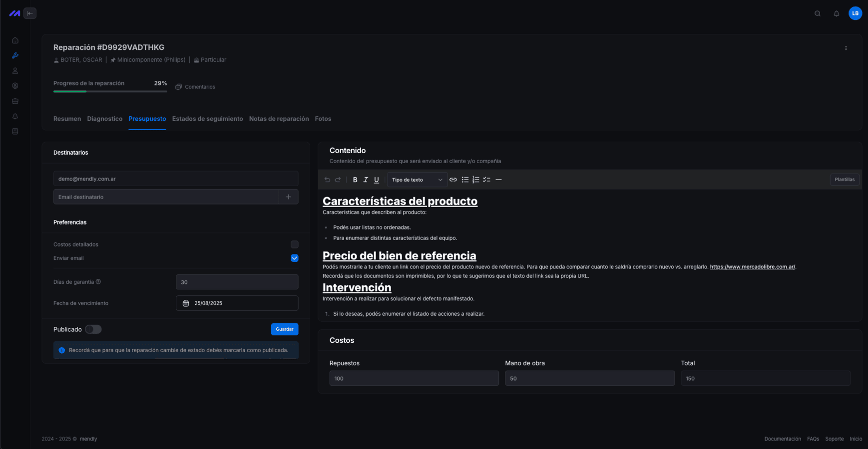Click the repair progress bar
Viewport: 868px width, 449px height.
(x=110, y=91)
